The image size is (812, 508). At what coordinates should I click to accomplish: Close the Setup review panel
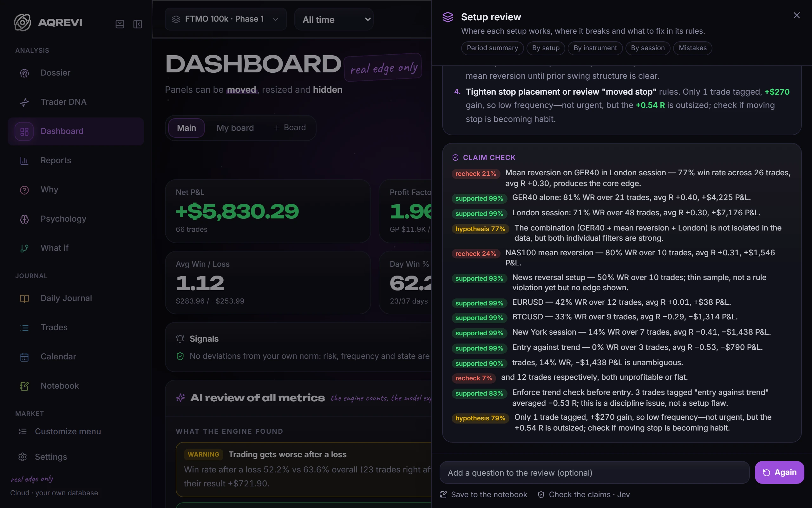tap(796, 16)
